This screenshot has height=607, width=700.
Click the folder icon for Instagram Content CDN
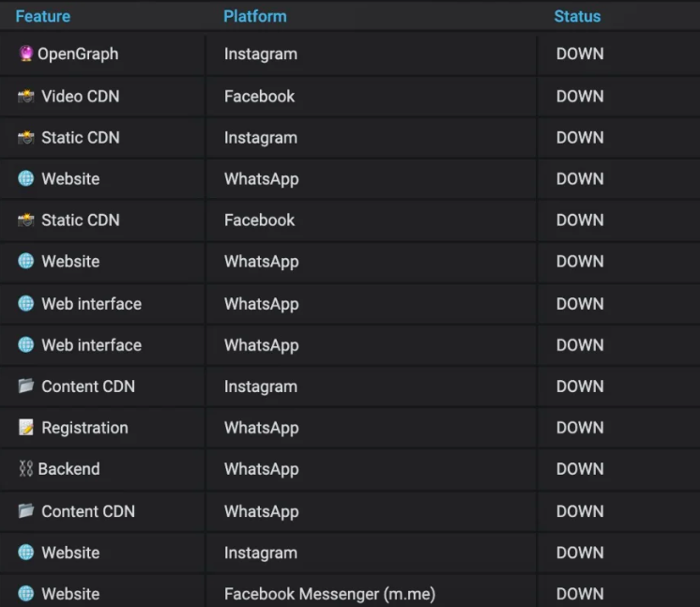coord(26,387)
